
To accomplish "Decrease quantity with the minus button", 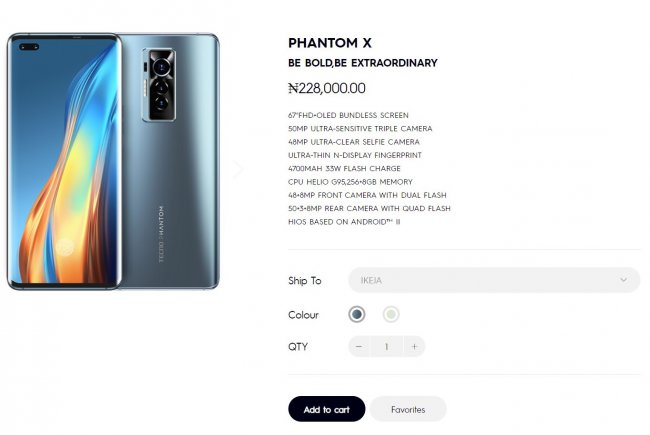I will (x=359, y=347).
